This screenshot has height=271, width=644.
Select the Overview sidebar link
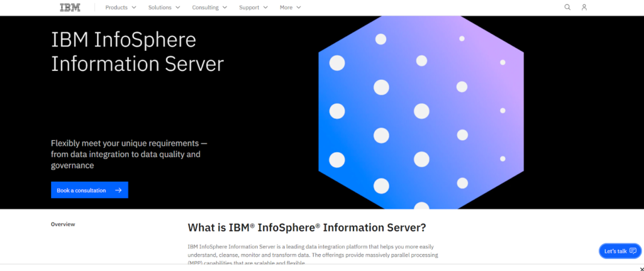tap(63, 224)
